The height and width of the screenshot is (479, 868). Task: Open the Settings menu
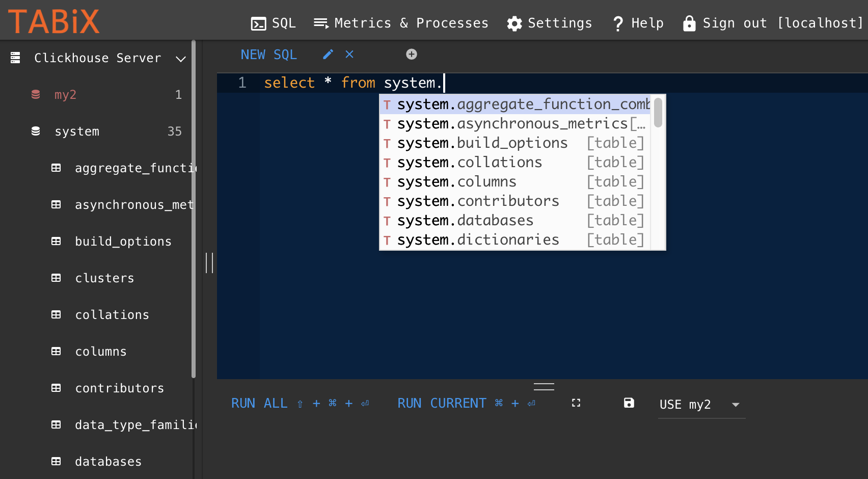[x=550, y=23]
